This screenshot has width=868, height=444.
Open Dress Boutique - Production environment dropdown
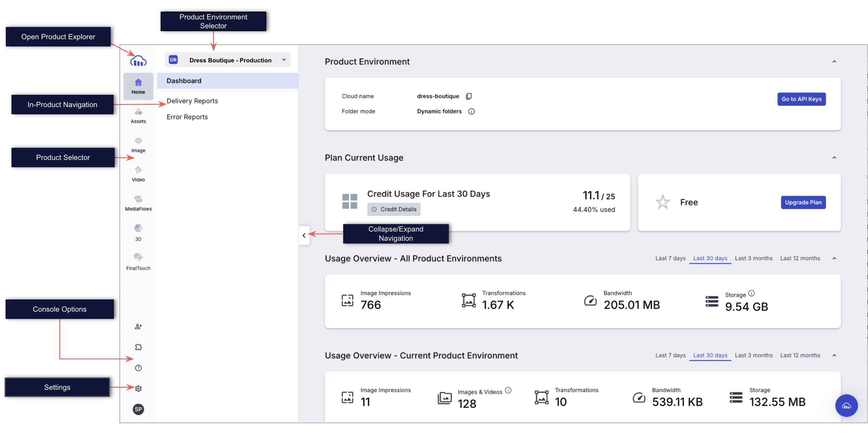point(228,60)
